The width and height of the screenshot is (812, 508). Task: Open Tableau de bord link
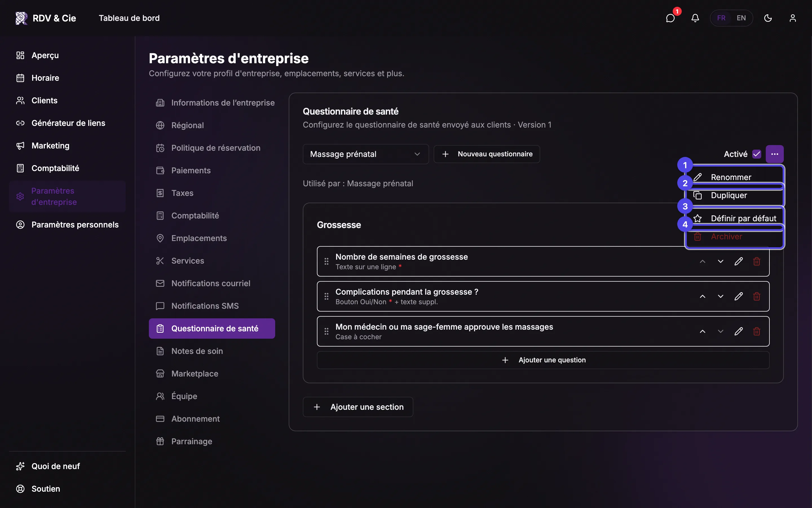click(x=129, y=18)
